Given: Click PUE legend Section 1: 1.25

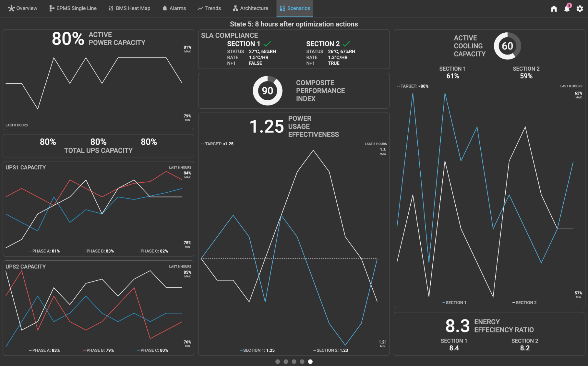Looking at the screenshot, I should (257, 350).
